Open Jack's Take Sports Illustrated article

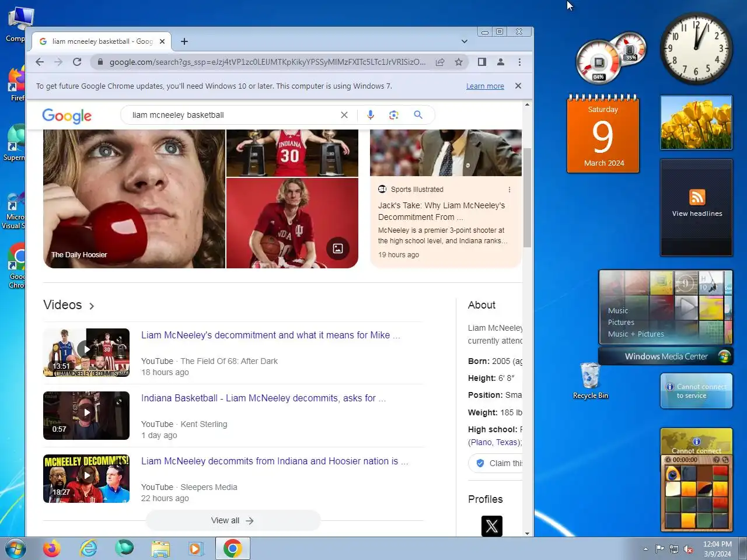pyautogui.click(x=441, y=211)
